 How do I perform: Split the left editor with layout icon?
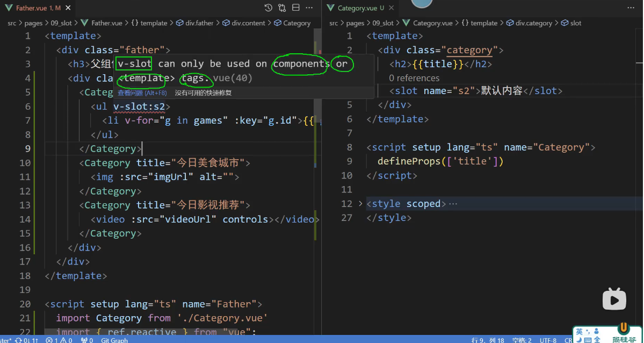(295, 8)
